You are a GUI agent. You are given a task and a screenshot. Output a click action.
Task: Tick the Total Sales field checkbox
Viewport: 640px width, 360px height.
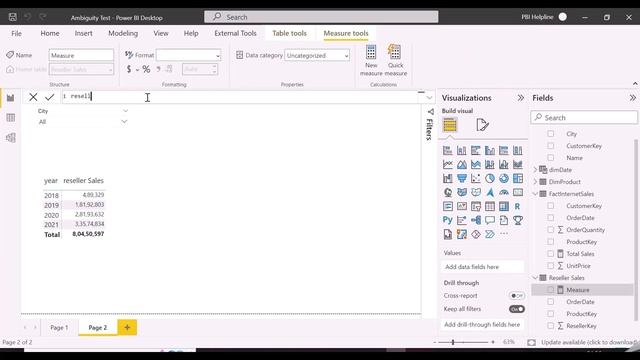pyautogui.click(x=551, y=254)
